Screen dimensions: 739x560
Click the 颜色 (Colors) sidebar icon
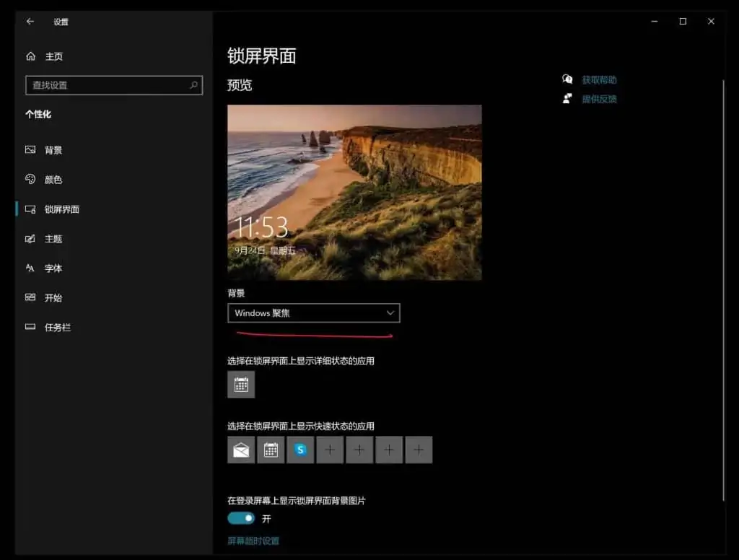(x=29, y=179)
